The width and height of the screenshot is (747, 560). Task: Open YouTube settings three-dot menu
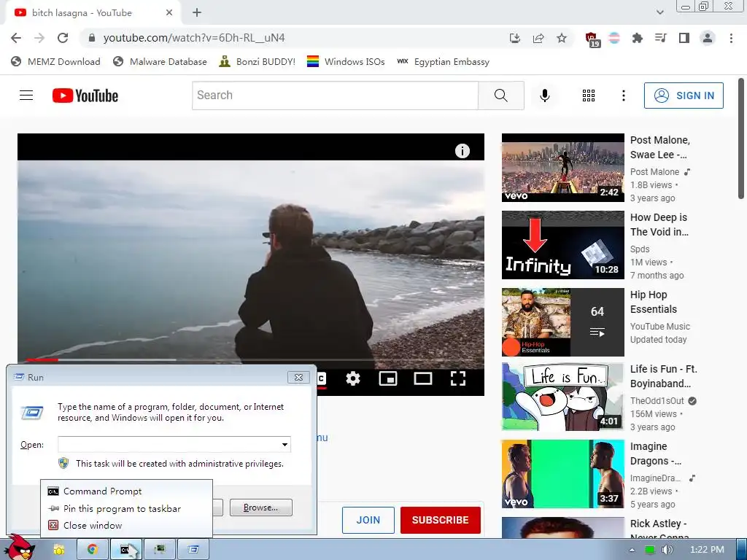tap(623, 96)
